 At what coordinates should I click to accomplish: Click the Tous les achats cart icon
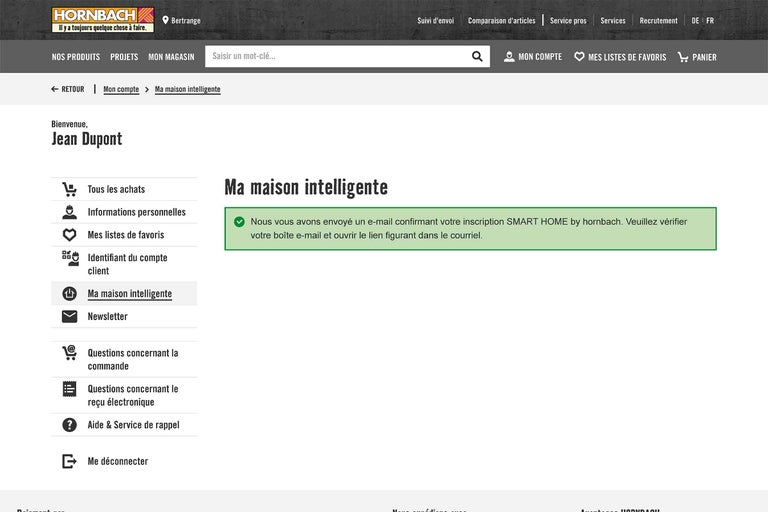pyautogui.click(x=69, y=189)
